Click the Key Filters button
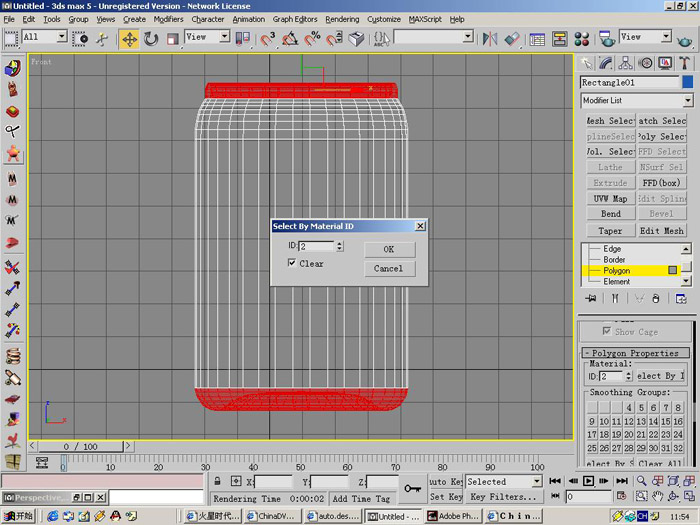The width and height of the screenshot is (700, 525). pyautogui.click(x=503, y=496)
